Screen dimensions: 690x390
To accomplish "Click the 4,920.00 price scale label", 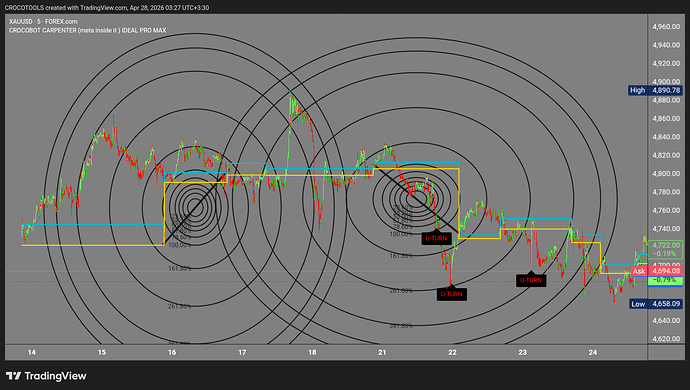I will point(666,63).
